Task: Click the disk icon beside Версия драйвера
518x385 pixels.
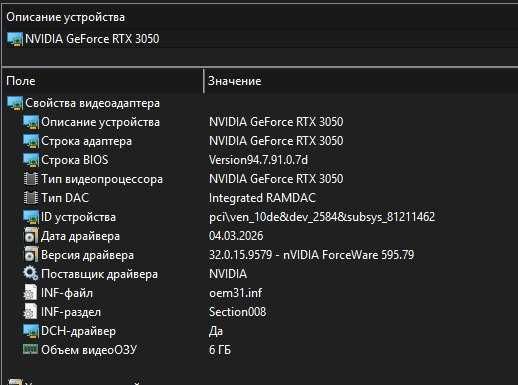Action: [x=31, y=255]
